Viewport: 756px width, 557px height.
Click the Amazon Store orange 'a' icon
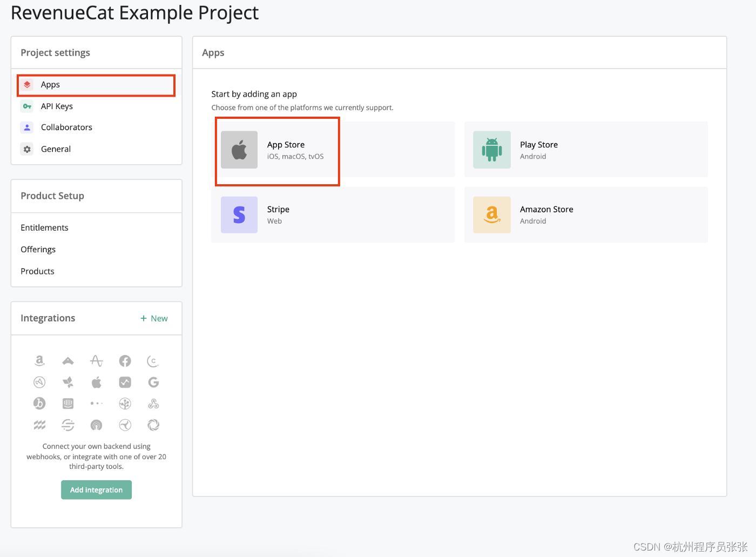coord(492,215)
